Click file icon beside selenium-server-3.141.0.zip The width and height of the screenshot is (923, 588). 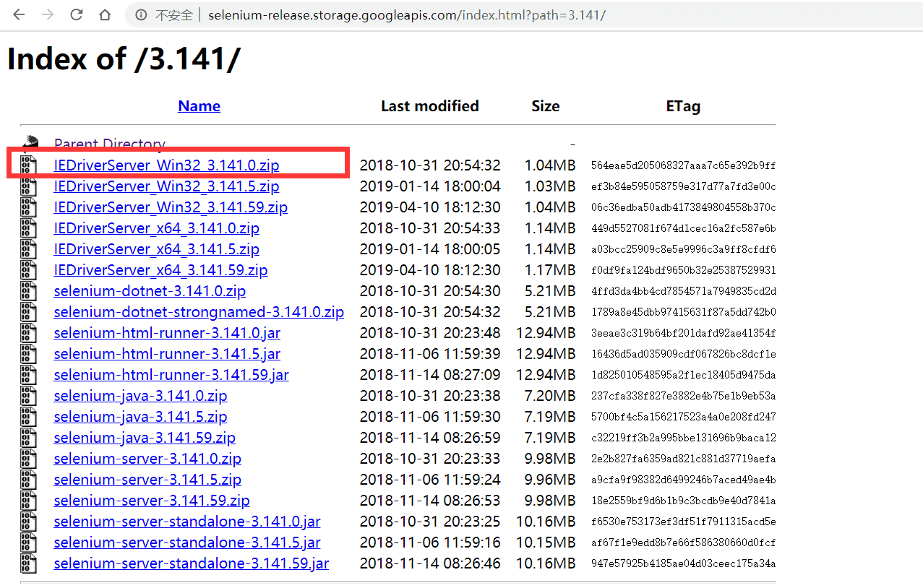pyautogui.click(x=28, y=459)
